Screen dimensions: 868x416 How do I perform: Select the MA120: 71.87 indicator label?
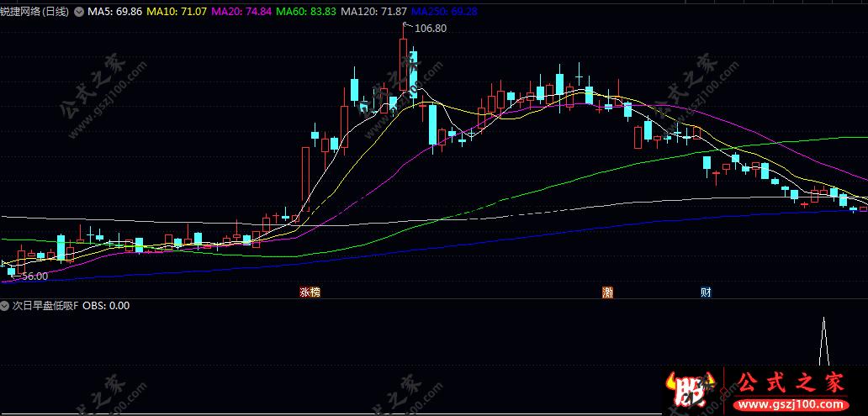[374, 11]
